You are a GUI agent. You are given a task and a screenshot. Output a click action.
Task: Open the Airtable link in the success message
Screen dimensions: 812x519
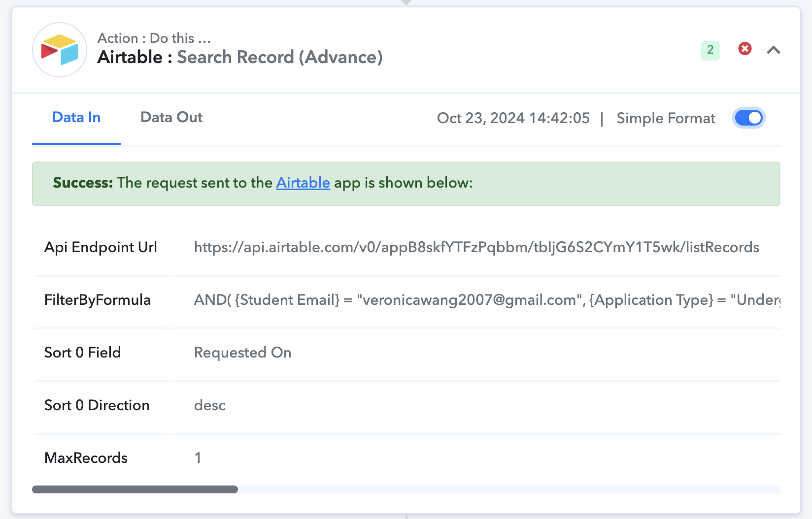(x=303, y=183)
